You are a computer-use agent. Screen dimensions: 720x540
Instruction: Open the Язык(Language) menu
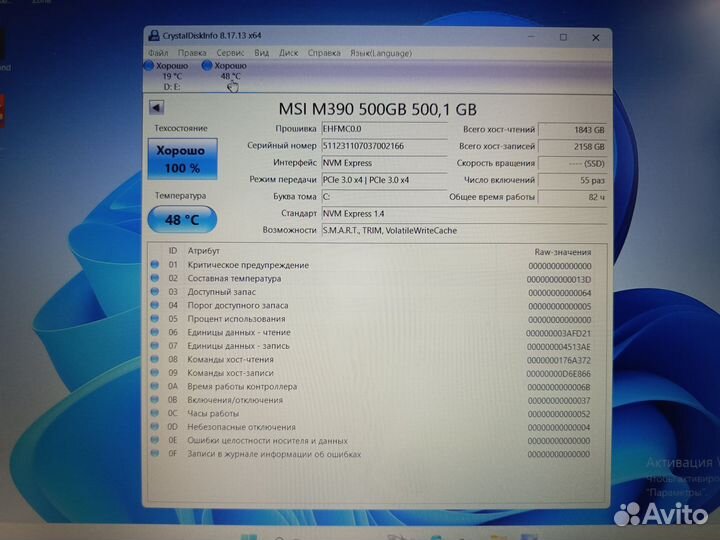tap(381, 53)
